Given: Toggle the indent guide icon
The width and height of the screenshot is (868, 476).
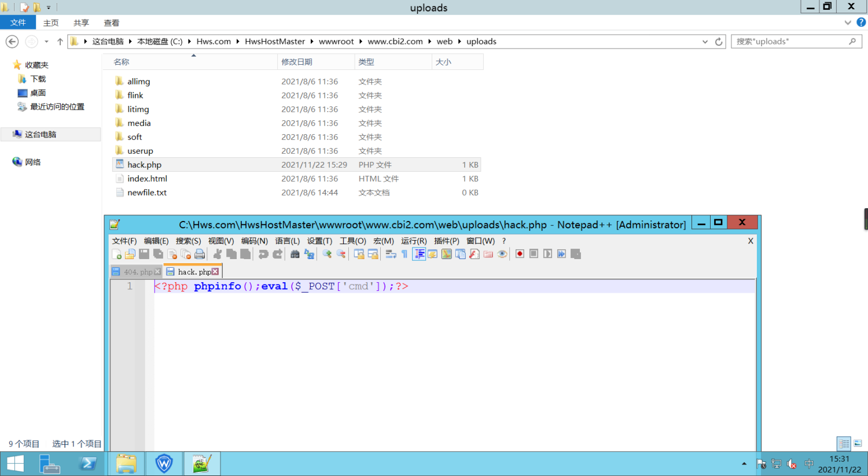Looking at the screenshot, I should tap(419, 254).
